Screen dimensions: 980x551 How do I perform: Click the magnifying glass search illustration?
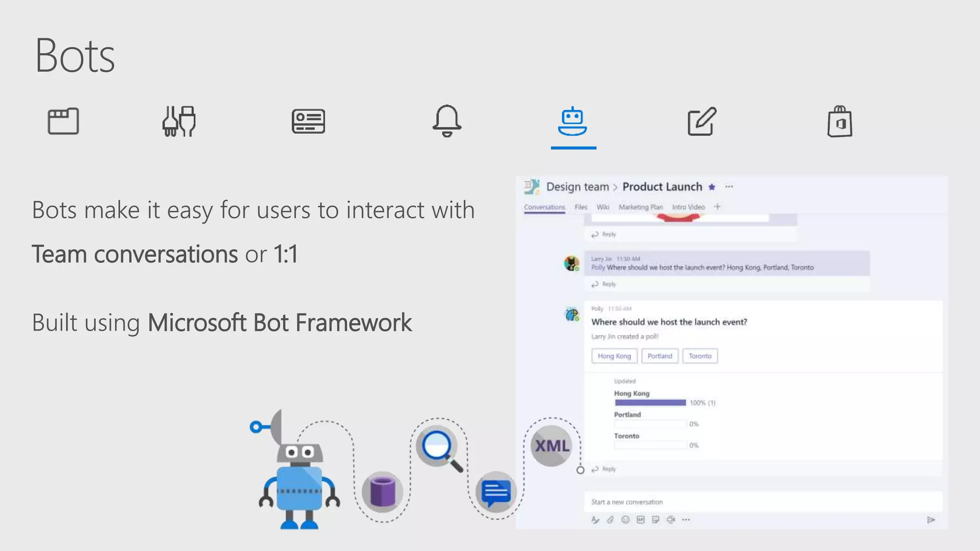(x=439, y=448)
